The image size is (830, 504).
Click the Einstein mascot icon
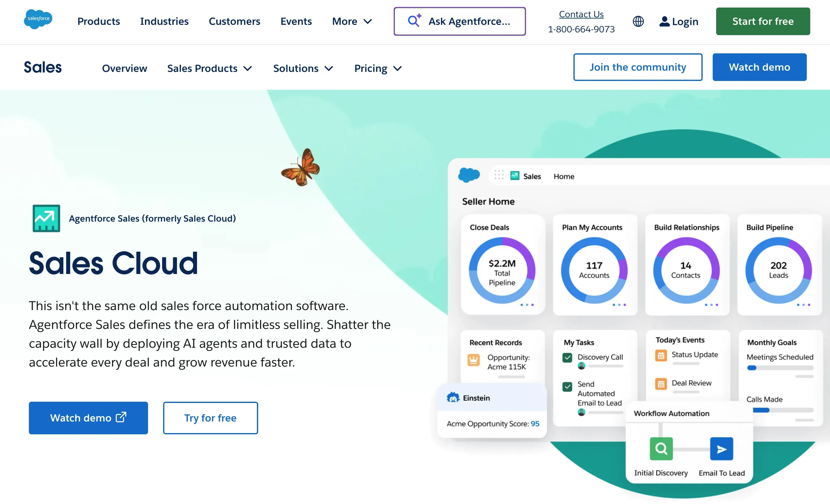pyautogui.click(x=453, y=398)
